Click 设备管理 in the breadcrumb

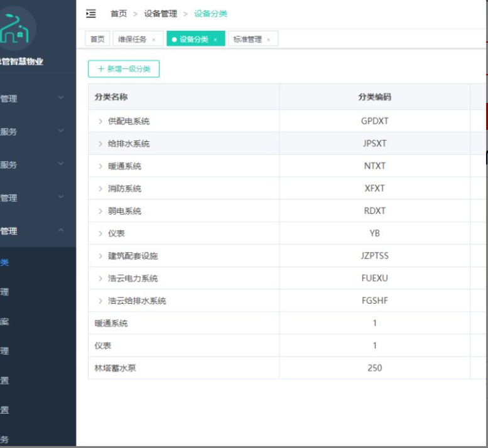click(160, 14)
